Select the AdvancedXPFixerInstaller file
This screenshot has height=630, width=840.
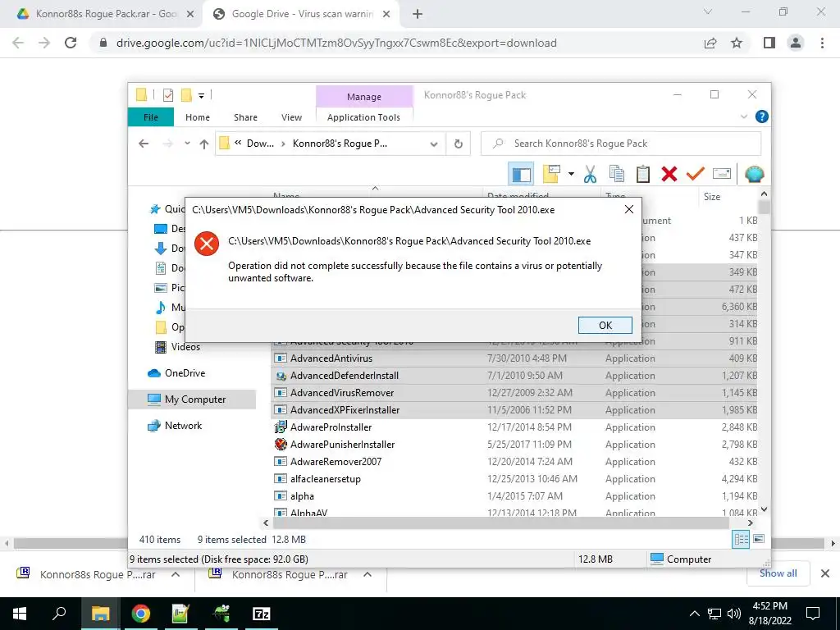pyautogui.click(x=345, y=410)
